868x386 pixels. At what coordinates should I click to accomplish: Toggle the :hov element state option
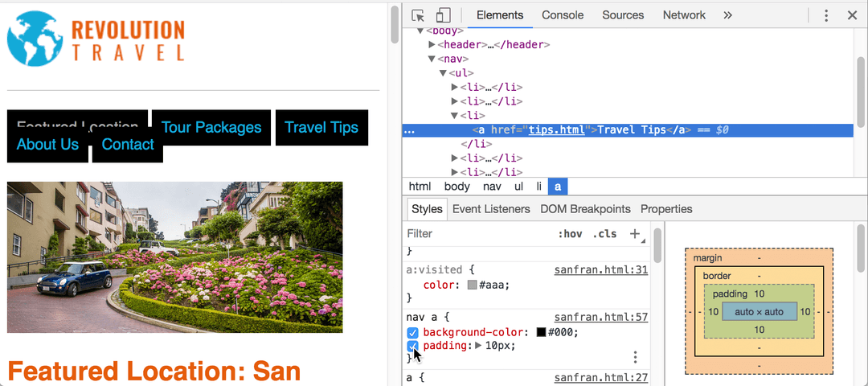pos(570,234)
